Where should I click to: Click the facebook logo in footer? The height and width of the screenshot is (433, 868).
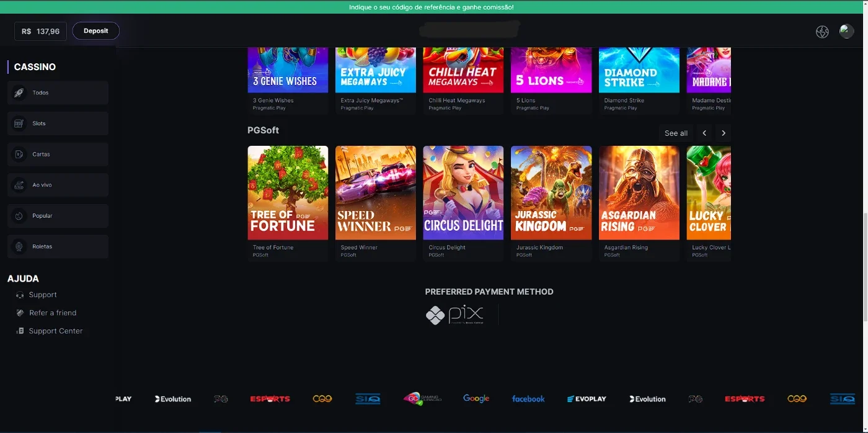(x=528, y=399)
